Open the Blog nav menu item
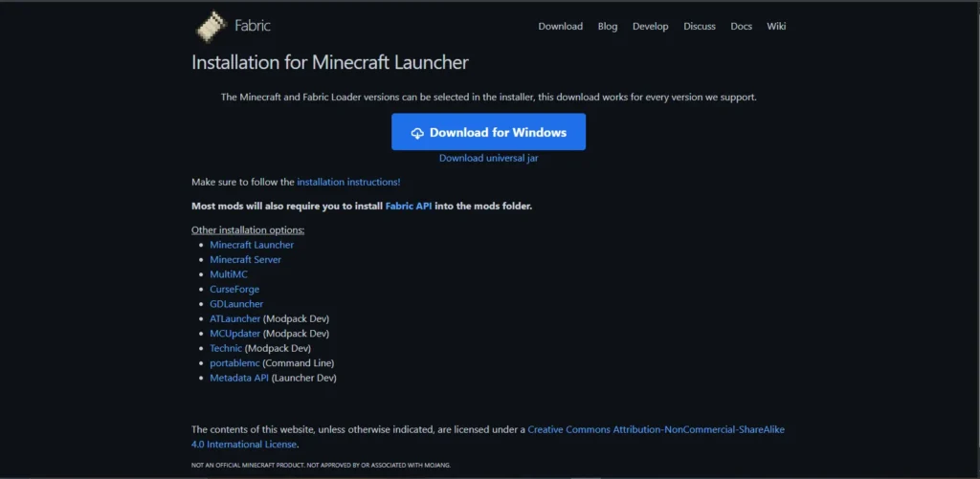 [608, 26]
